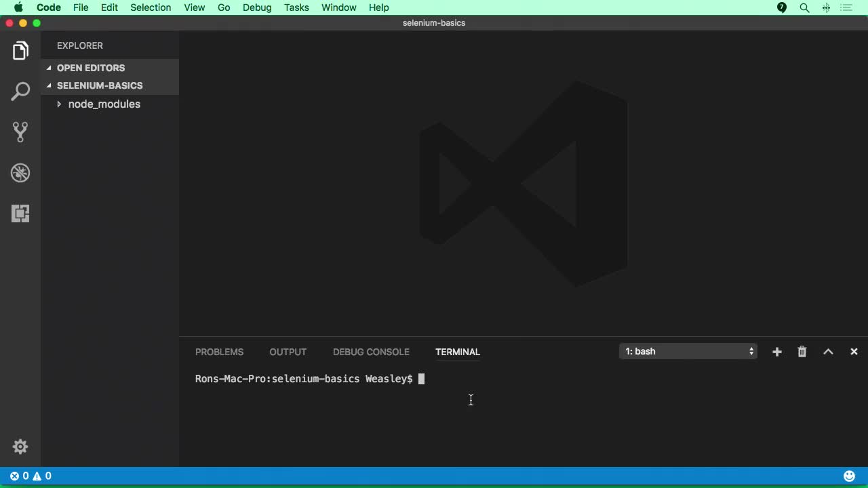Open the Explorer view in the activity bar
The height and width of the screenshot is (488, 868).
20,50
